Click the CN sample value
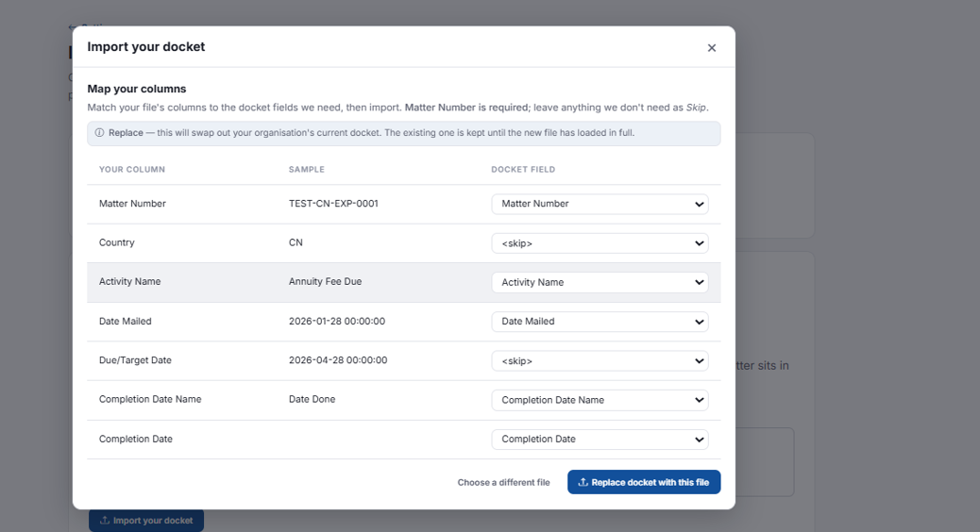980x532 pixels. [296, 243]
